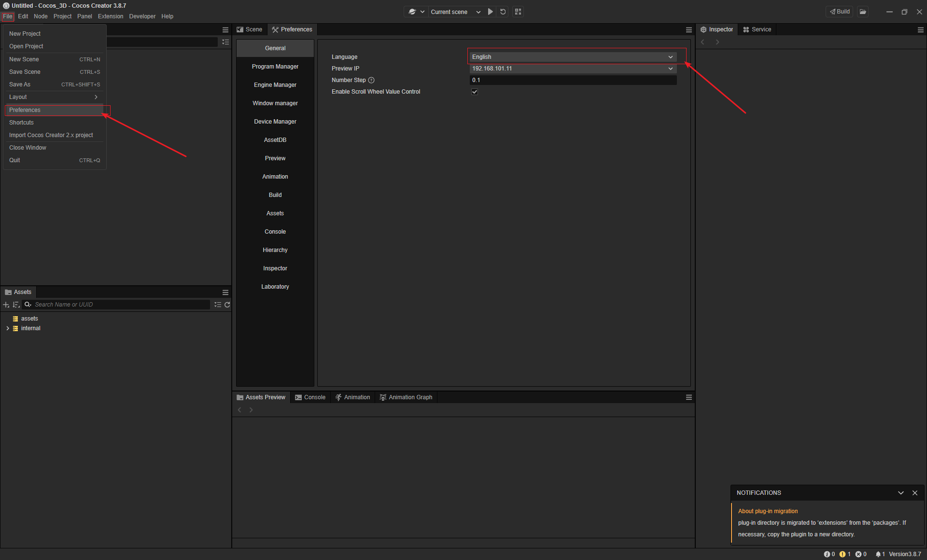
Task: Click the Version3.8.7 status text
Action: coord(905,554)
